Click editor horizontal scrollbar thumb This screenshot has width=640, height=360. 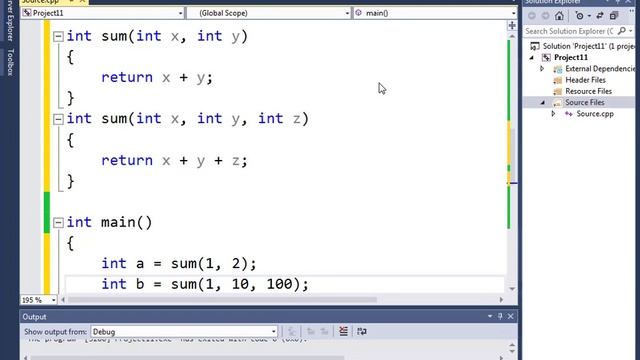222,300
